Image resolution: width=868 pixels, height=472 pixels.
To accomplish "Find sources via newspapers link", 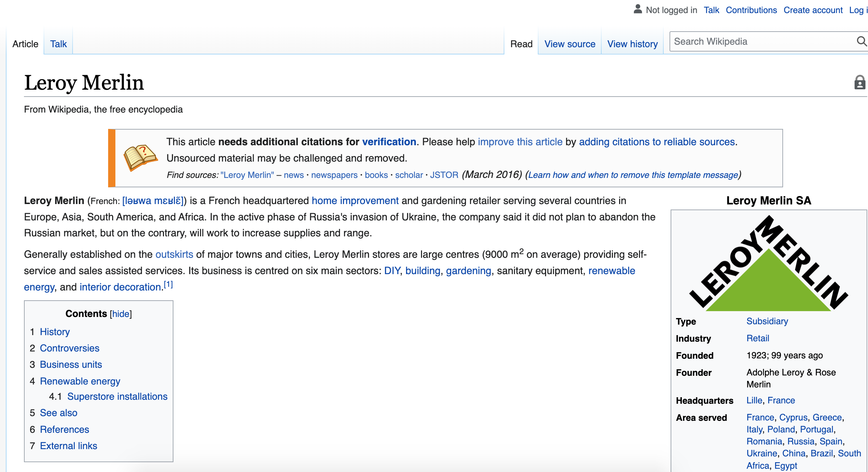I will pyautogui.click(x=334, y=175).
